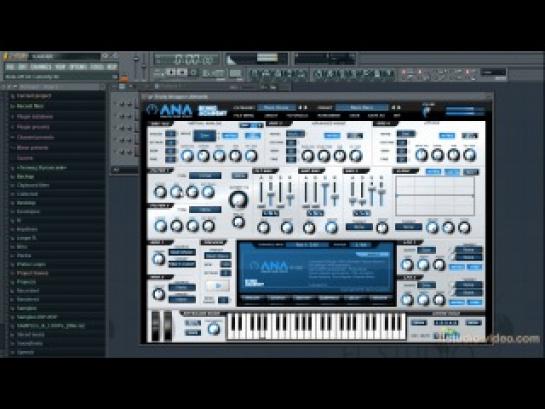Viewport: 545px width, 409px height.
Task: Click the large knob between filters and envelopes
Action: click(x=238, y=199)
